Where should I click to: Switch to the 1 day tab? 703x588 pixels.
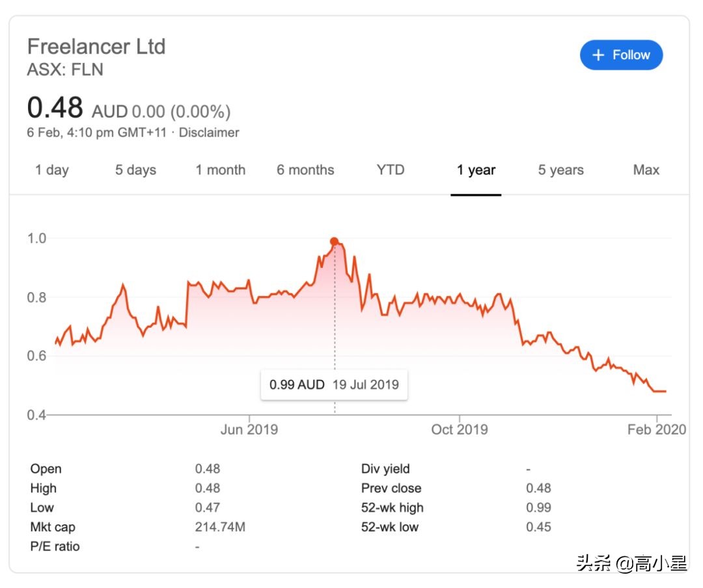coord(52,170)
